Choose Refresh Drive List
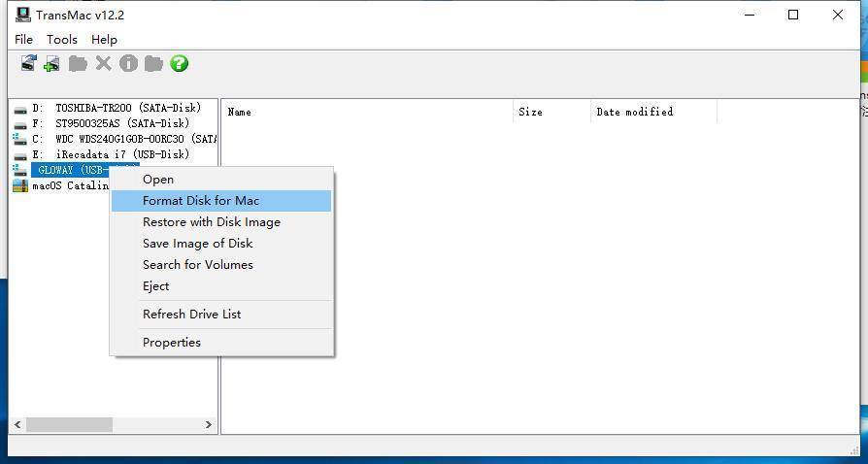This screenshot has height=464, width=868. (221, 314)
